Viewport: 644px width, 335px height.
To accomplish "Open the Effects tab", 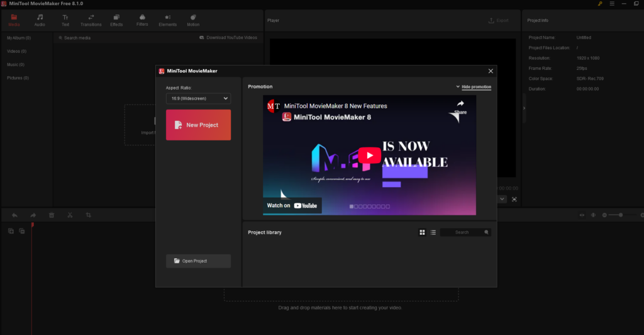I will click(x=116, y=20).
